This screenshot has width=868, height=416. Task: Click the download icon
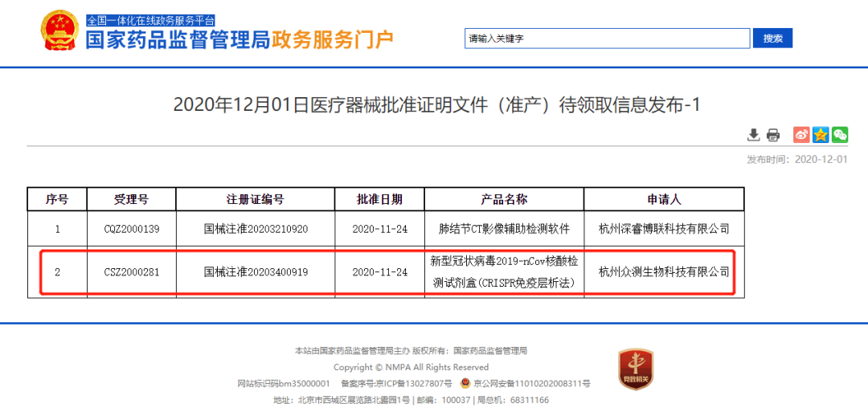[x=753, y=134]
